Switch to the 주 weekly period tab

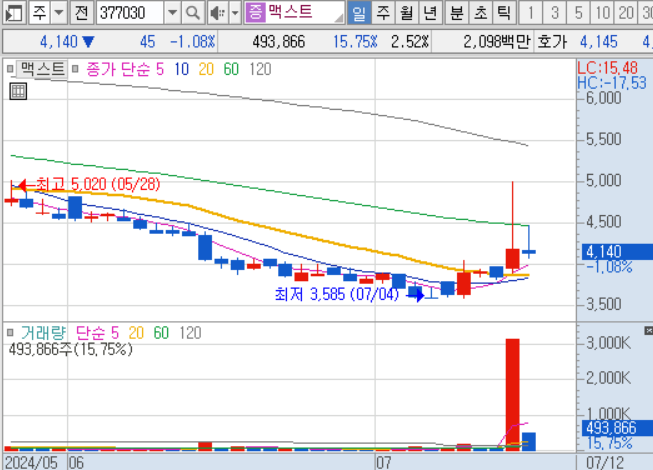point(383,12)
